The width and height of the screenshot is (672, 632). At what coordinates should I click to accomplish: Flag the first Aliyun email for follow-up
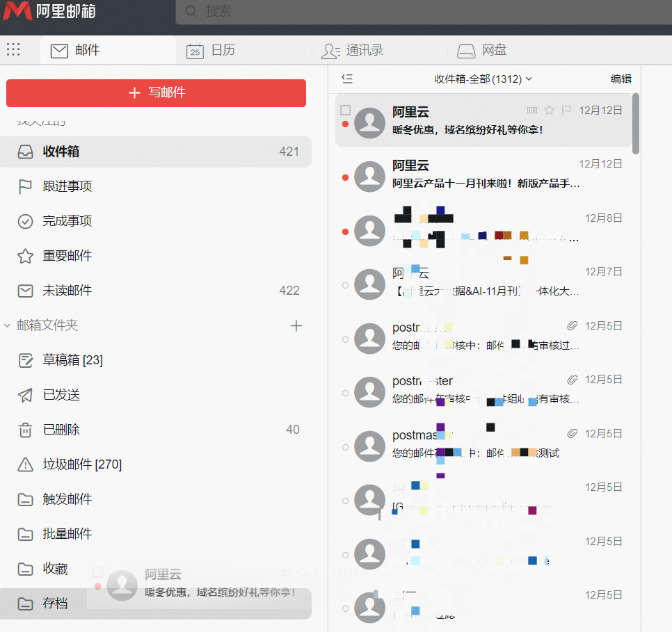coord(566,110)
